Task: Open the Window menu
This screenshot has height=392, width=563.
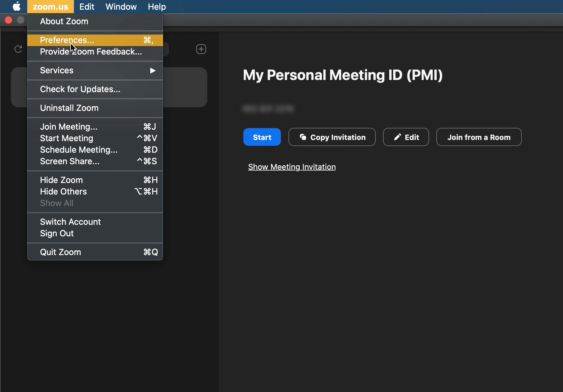Action: pos(121,6)
